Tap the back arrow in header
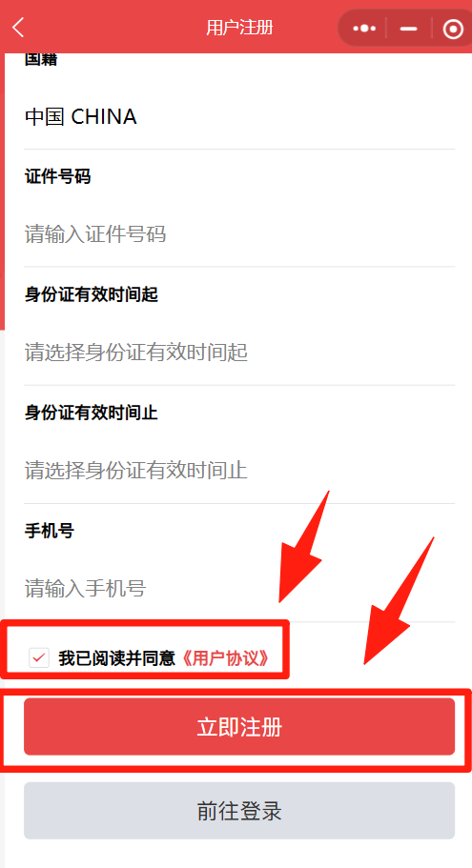Screen dimensions: 472x868 [18, 27]
